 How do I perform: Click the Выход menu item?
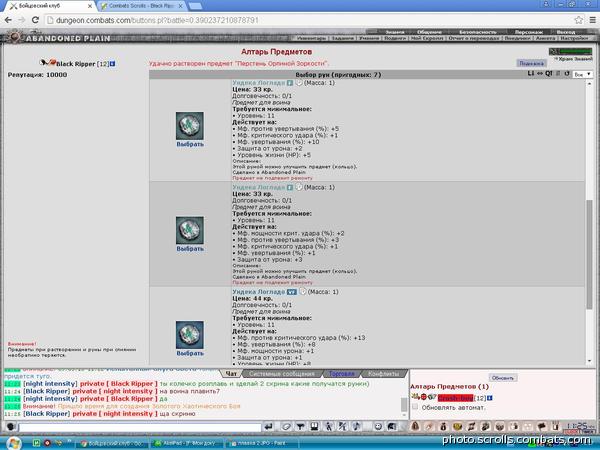(x=566, y=32)
